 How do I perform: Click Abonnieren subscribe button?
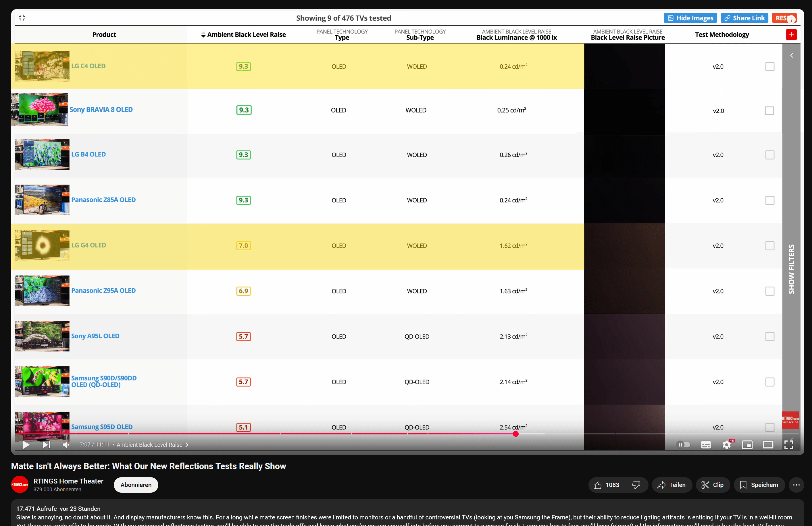(x=136, y=485)
